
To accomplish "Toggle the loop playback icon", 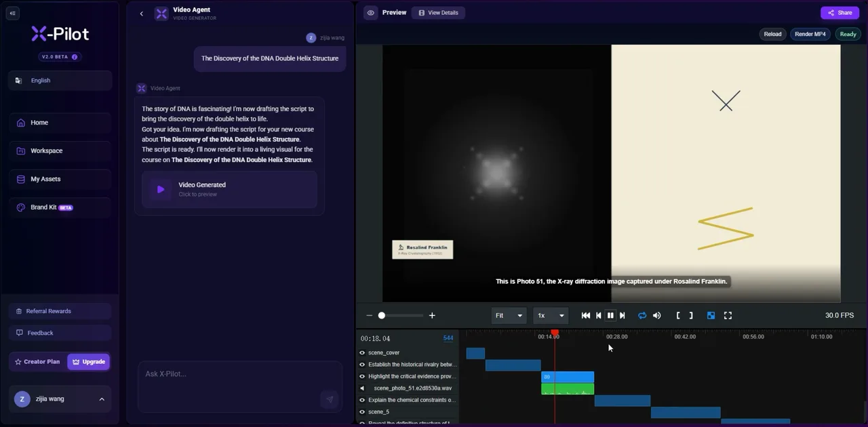I will (x=642, y=315).
